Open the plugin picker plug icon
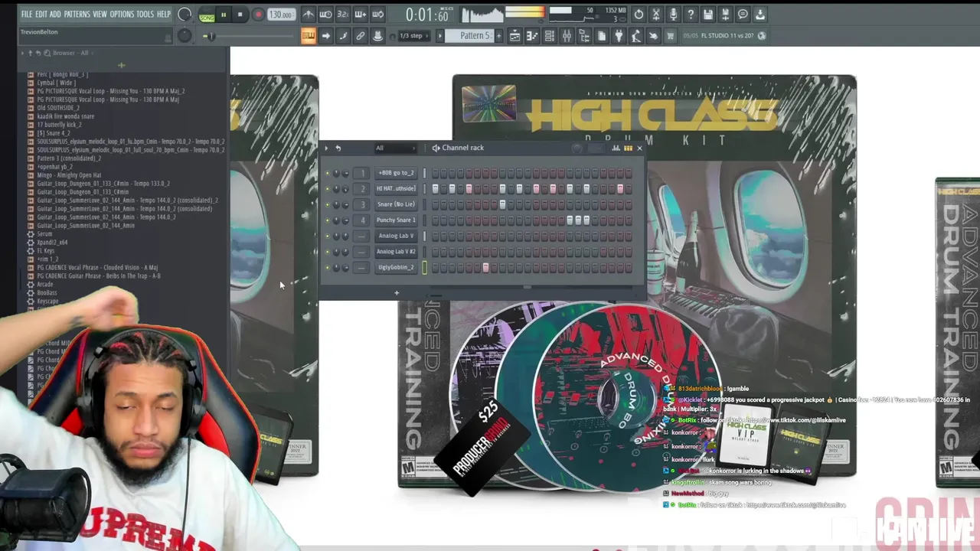This screenshot has width=980, height=551. click(x=619, y=36)
